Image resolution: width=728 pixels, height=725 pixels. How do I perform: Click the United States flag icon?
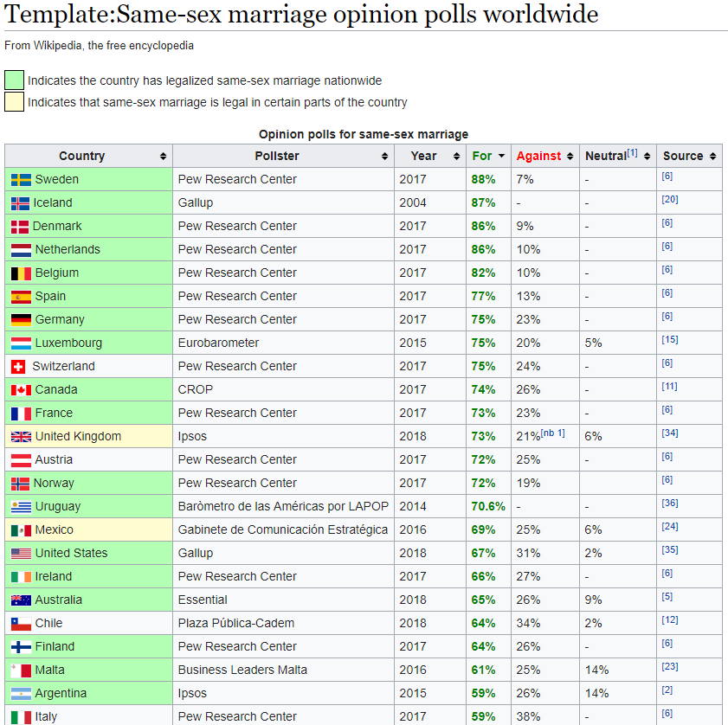(x=20, y=553)
